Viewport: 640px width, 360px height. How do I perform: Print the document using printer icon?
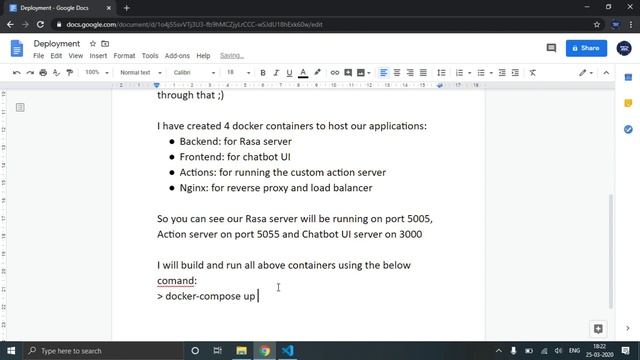[43, 73]
